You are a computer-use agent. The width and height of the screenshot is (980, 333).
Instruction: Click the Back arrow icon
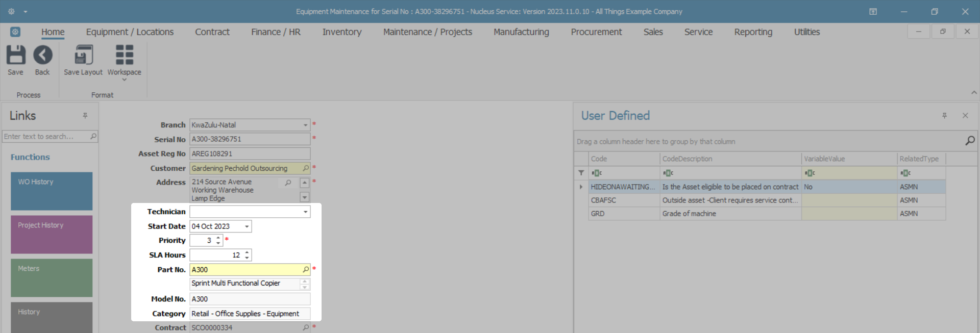42,55
